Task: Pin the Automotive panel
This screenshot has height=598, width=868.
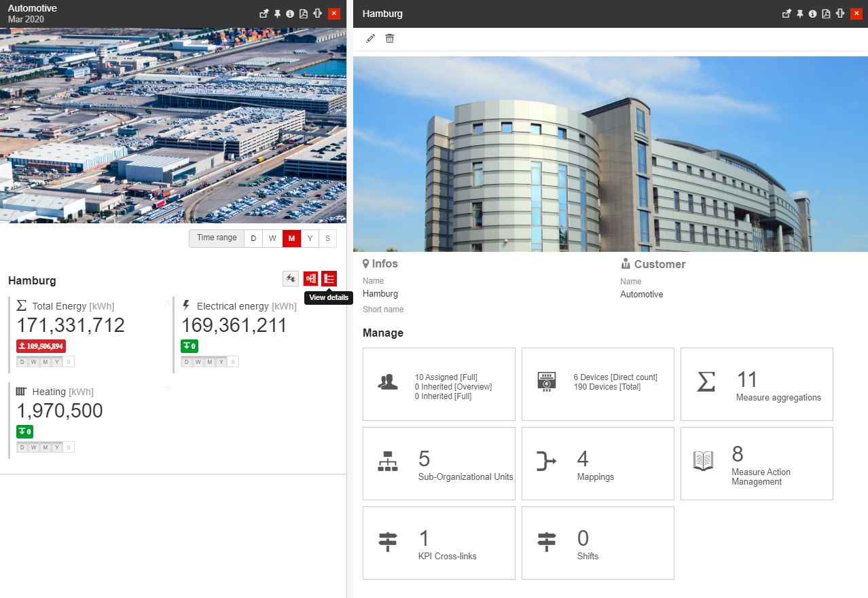Action: click(277, 14)
